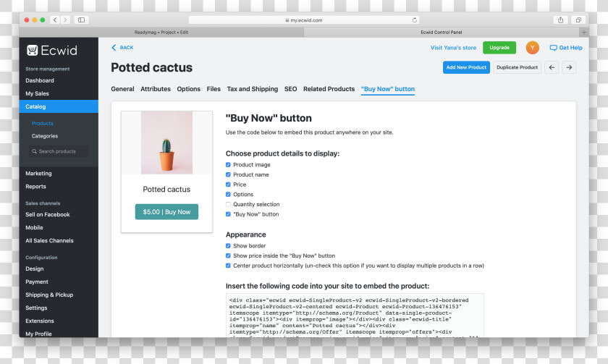The image size is (608, 364).
Task: Switch to the Files tab
Action: [x=214, y=89]
